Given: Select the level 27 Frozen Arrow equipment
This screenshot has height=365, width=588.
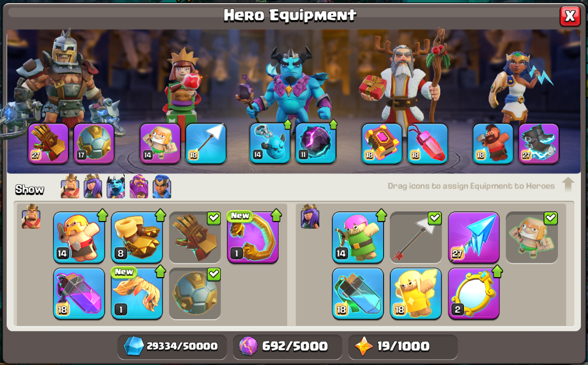Looking at the screenshot, I should coord(474,238).
